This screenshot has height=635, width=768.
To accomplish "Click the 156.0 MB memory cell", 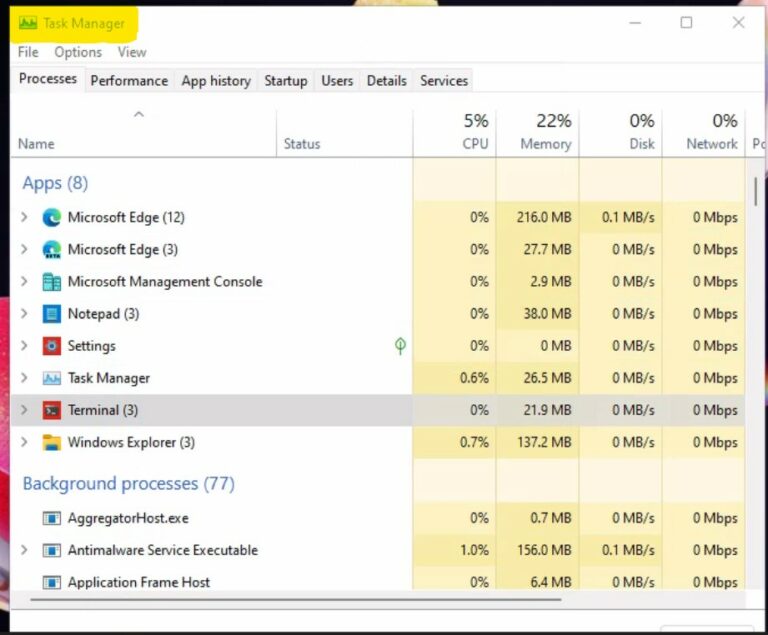I will [537, 550].
